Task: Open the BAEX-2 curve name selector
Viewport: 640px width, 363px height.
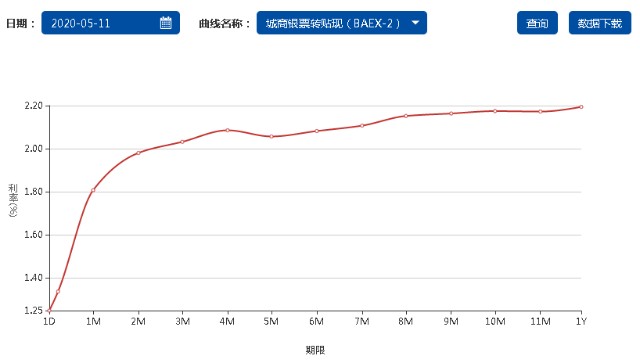Action: click(342, 23)
